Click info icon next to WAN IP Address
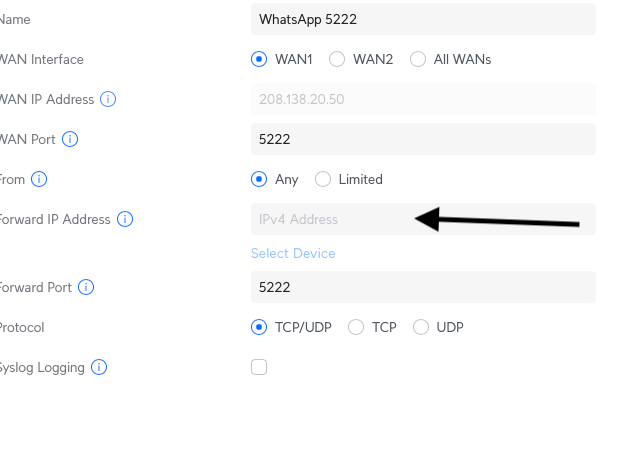This screenshot has height=465, width=640. 109,99
